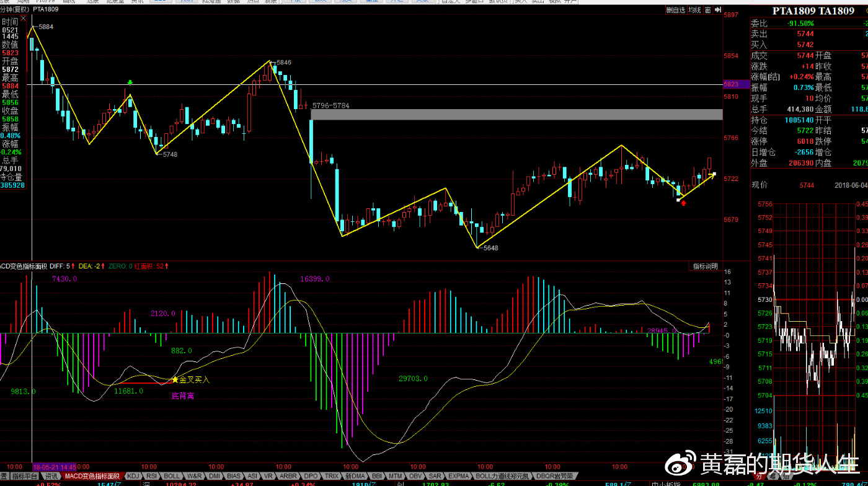This screenshot has height=486, width=868.
Task: Select the KDJ indicator tab
Action: (133, 476)
